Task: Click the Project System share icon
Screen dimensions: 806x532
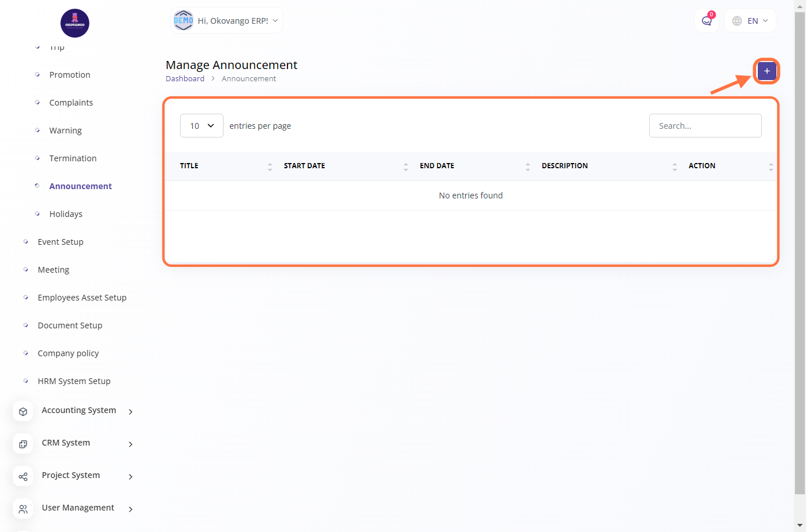Action: point(23,476)
